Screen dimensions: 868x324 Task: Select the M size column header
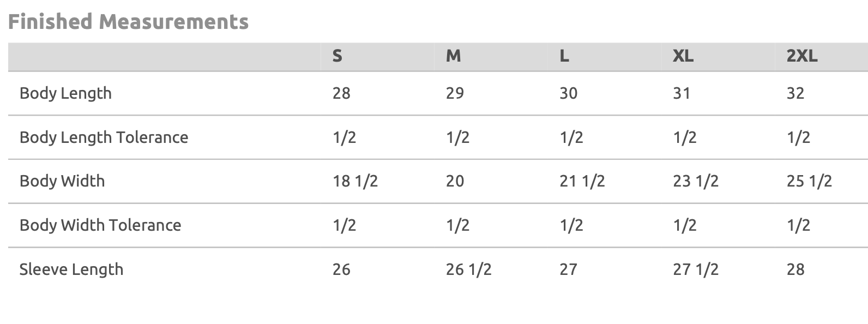(453, 56)
